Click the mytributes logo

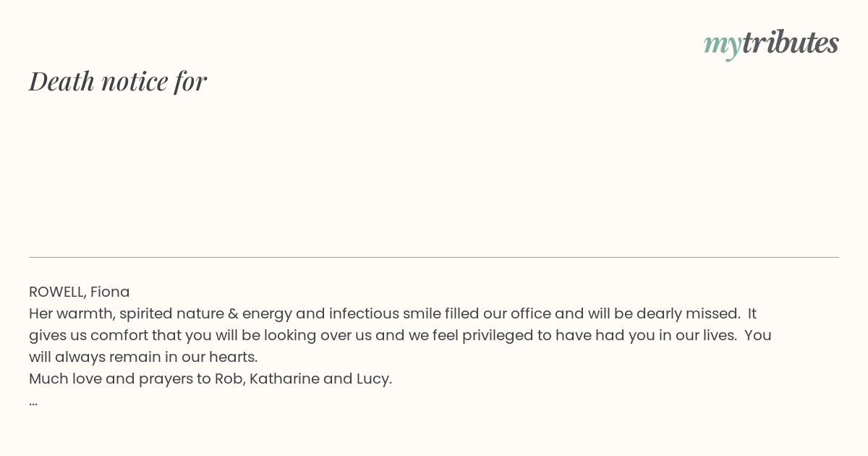(x=771, y=43)
